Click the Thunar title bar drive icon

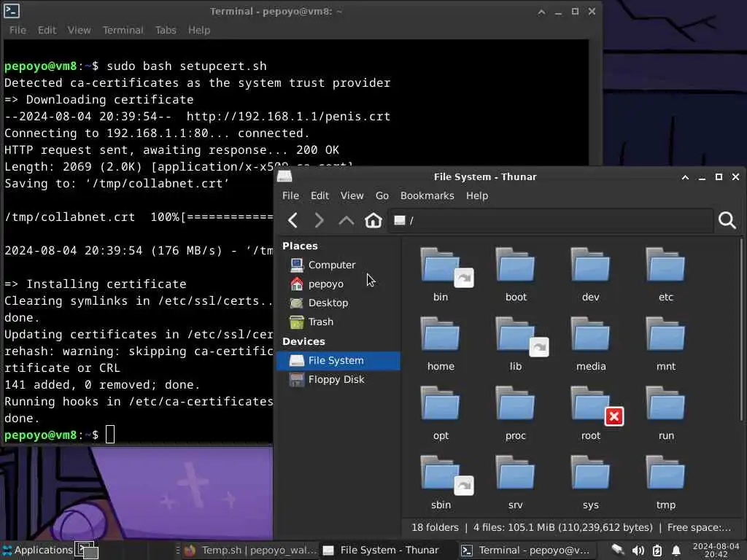point(285,176)
